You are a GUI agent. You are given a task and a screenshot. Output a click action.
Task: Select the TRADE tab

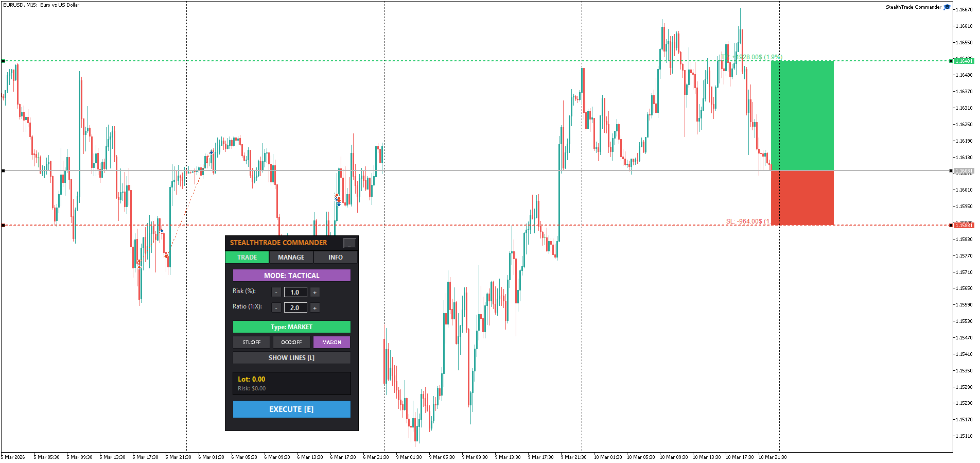click(x=247, y=258)
